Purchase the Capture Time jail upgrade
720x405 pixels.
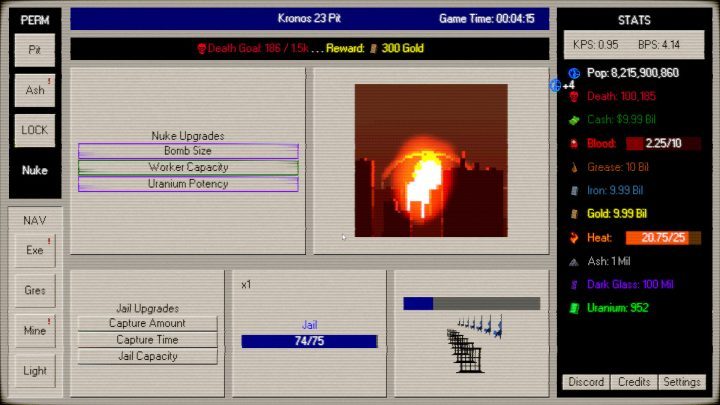point(148,340)
